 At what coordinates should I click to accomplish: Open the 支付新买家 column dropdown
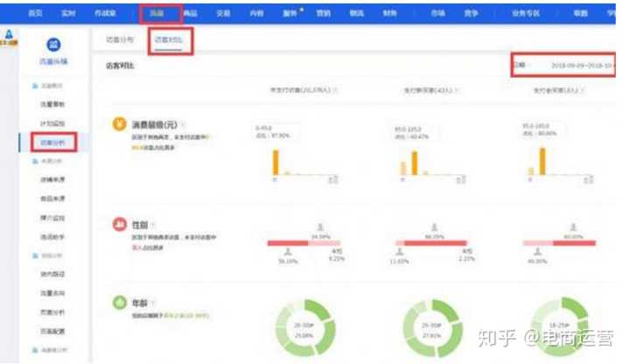pyautogui.click(x=457, y=90)
